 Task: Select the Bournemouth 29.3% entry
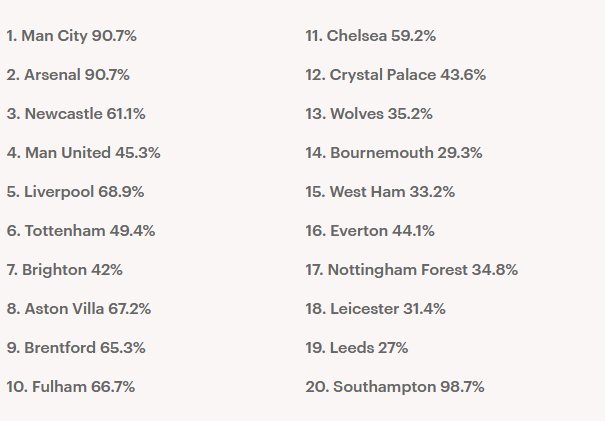pyautogui.click(x=394, y=153)
